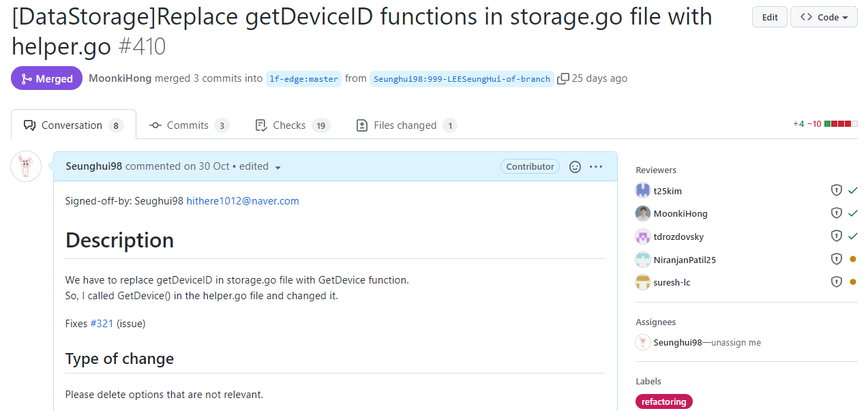Switch to the Commits tab
The image size is (868, 411).
[188, 125]
